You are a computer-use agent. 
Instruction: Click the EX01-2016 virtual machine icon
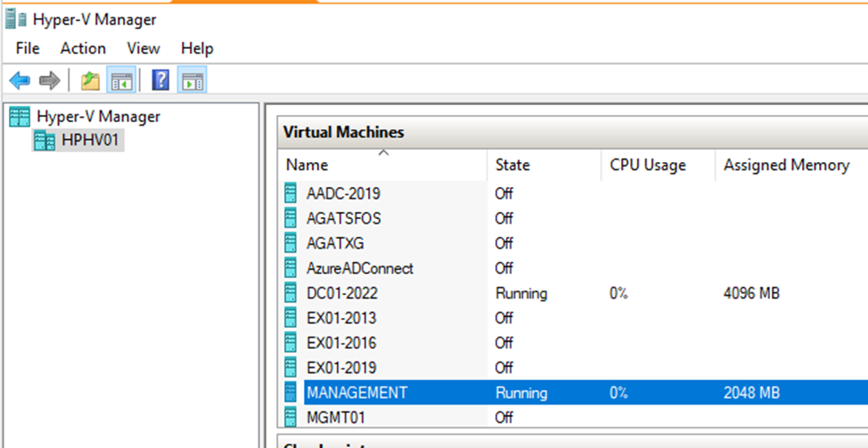[x=291, y=343]
